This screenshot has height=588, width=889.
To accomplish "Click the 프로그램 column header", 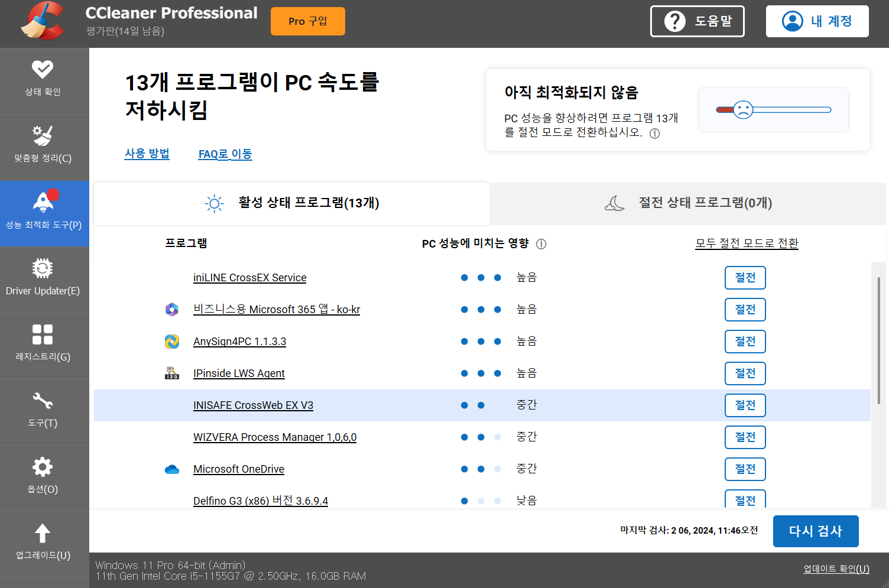I will tap(186, 243).
